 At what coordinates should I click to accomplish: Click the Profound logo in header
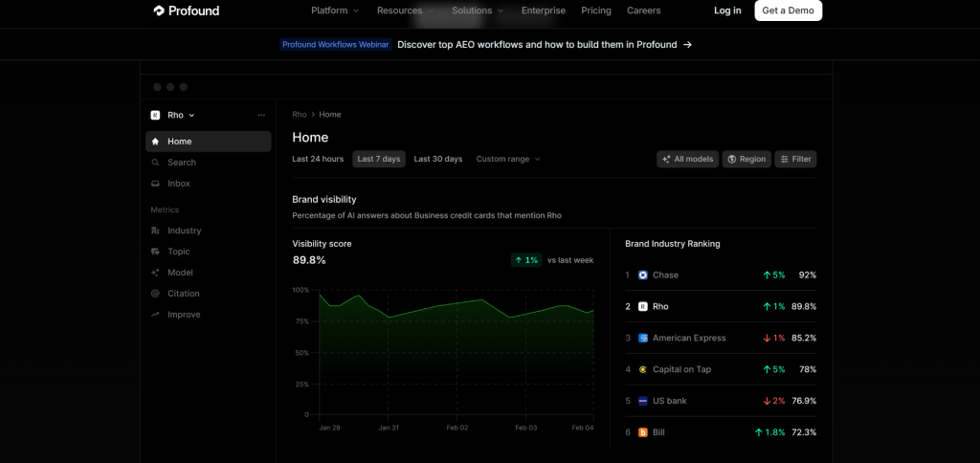186,11
